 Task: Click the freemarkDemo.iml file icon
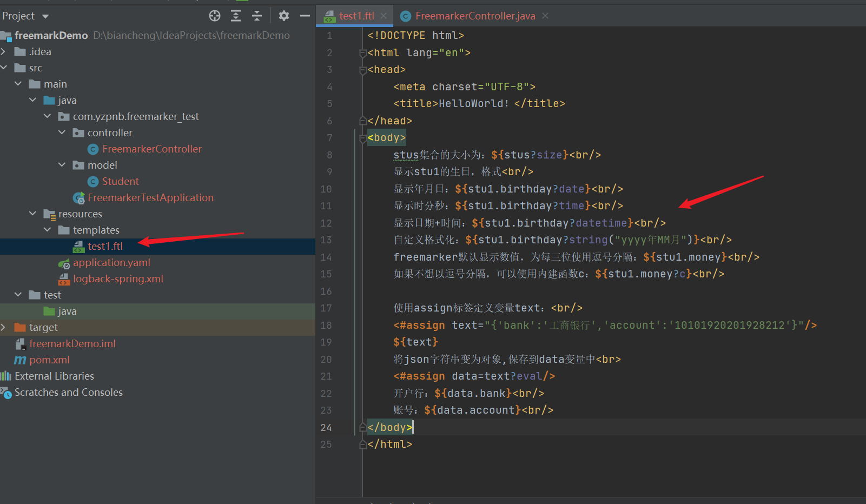point(21,343)
